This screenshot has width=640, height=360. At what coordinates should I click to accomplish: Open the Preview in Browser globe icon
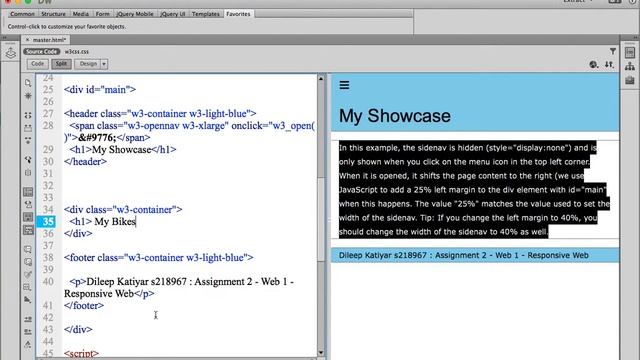[594, 64]
